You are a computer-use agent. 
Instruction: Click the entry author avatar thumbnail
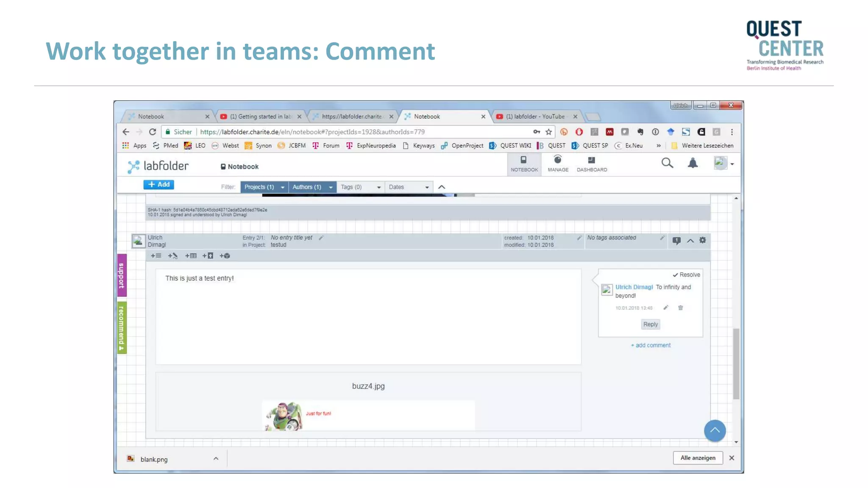click(138, 241)
